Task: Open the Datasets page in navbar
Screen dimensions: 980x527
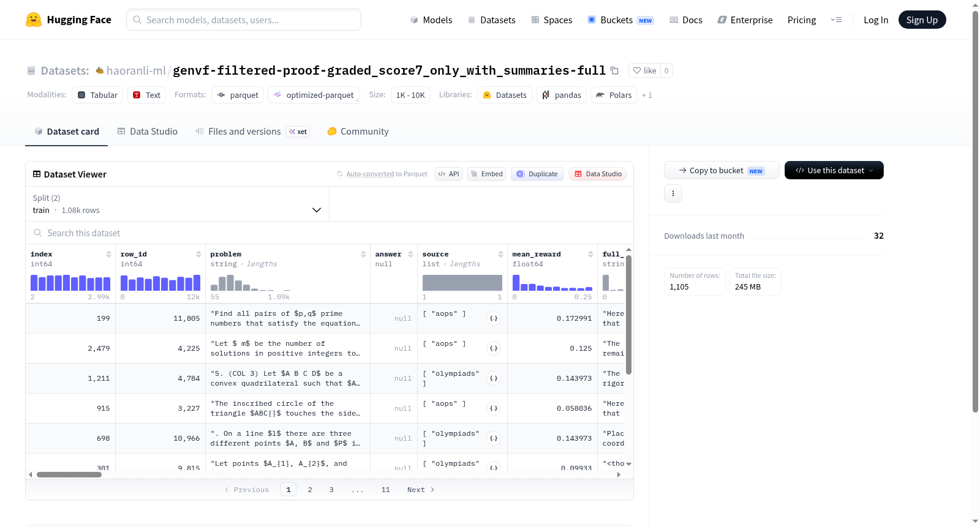Action: [x=491, y=20]
